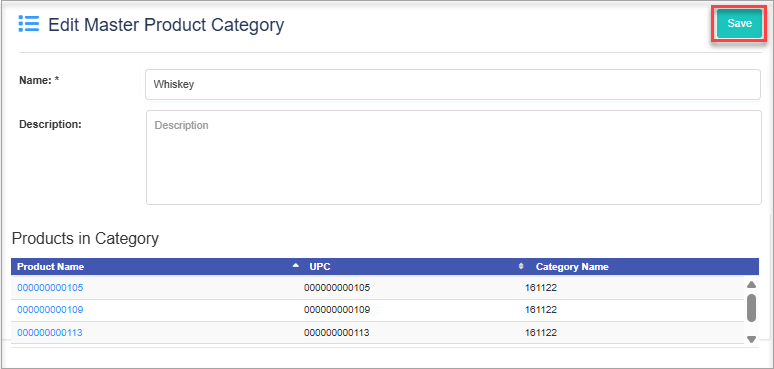
Task: Focus the Name field containing Whiskey
Action: 453,84
